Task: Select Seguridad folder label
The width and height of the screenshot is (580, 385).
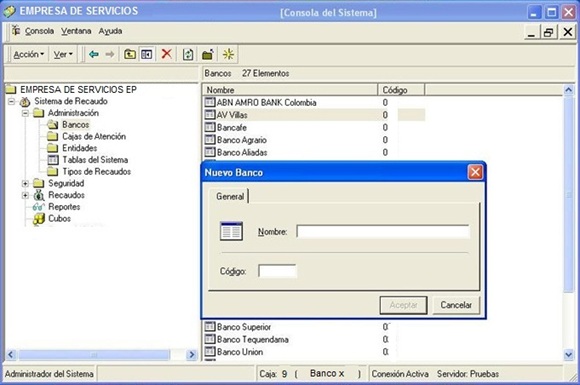Action: tap(66, 183)
